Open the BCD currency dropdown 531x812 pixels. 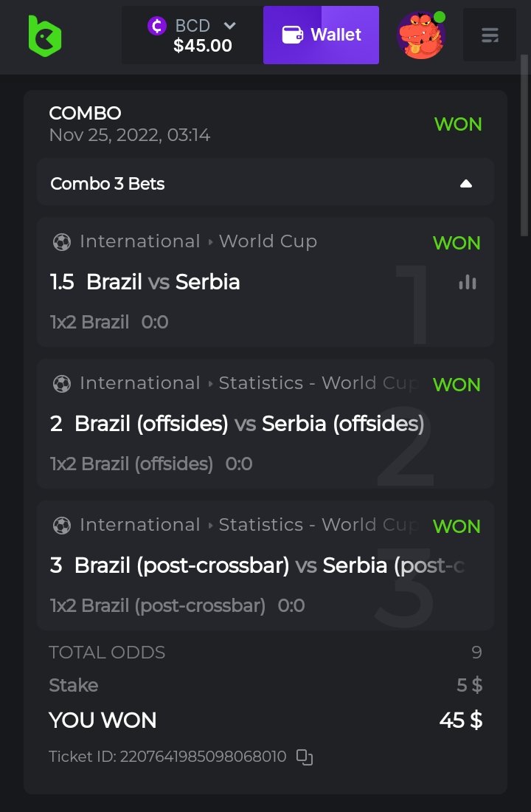(x=229, y=26)
